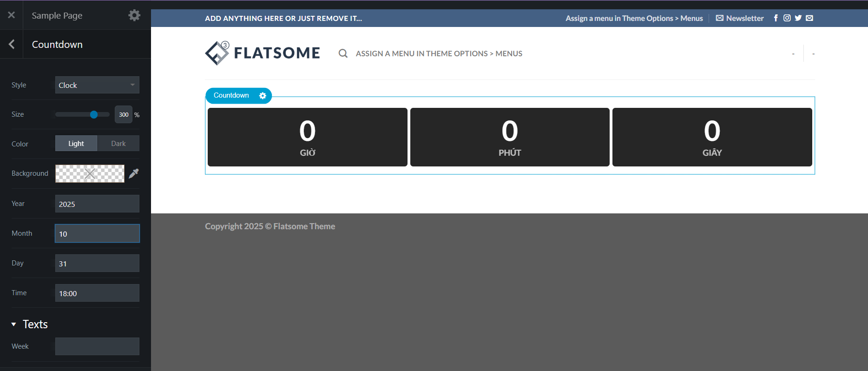Screen dimensions: 868x371
Task: Click the Copyright 2025 footer text
Action: [270, 226]
